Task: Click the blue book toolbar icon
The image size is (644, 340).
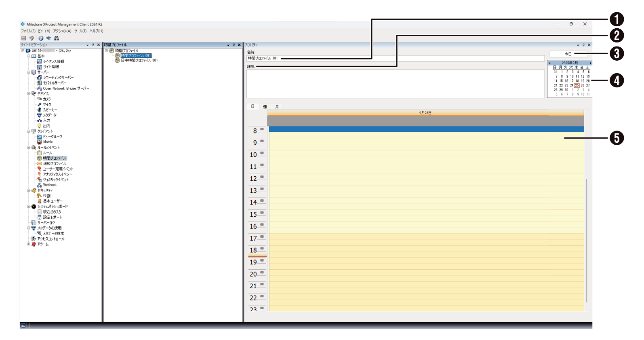Action: (48, 38)
